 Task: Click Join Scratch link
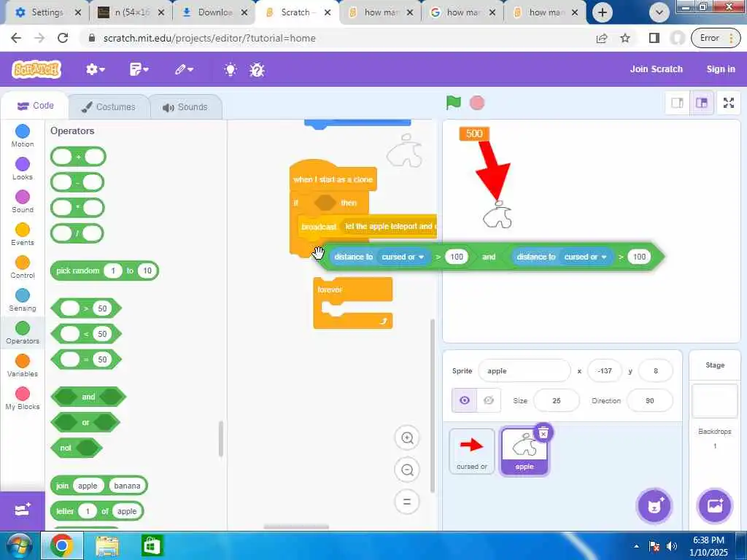click(x=656, y=69)
